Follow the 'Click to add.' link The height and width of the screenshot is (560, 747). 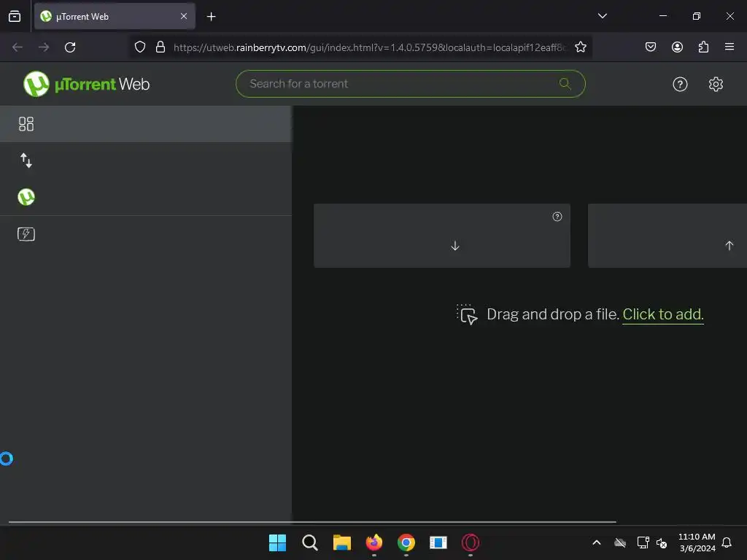(662, 314)
